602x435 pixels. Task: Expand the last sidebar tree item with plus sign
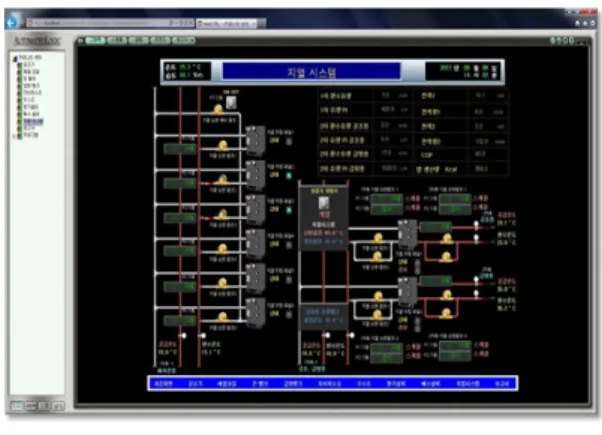pyautogui.click(x=14, y=136)
